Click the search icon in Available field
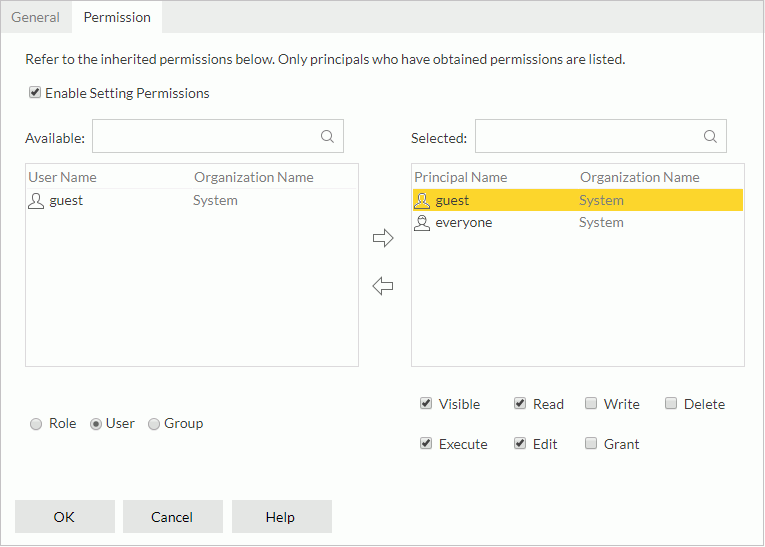765x547 pixels. (x=327, y=136)
